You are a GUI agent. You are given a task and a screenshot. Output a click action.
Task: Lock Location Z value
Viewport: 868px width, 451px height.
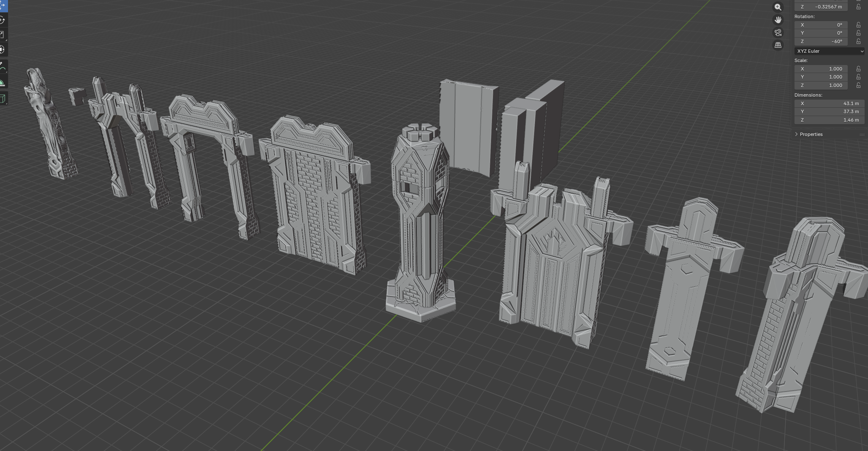pyautogui.click(x=858, y=7)
